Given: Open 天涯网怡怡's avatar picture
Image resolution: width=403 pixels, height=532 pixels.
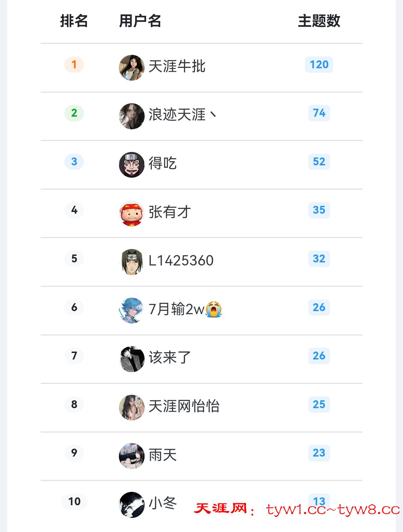Looking at the screenshot, I should 132,407.
